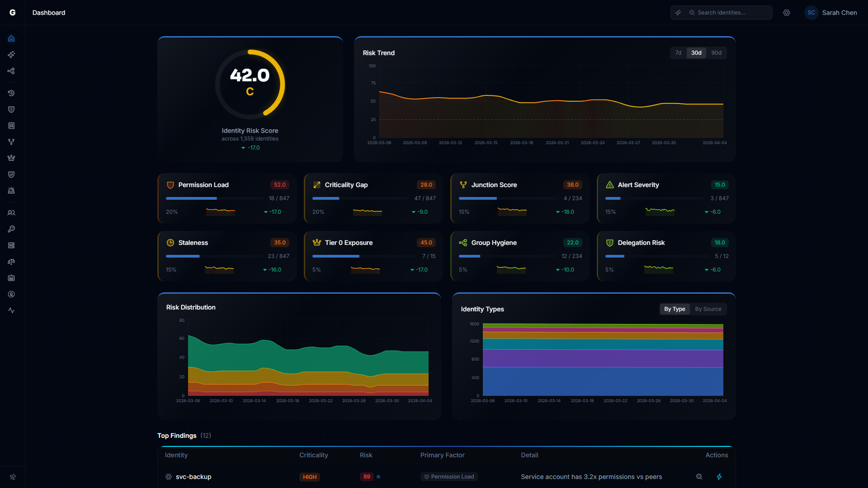Switch Identity Types to By Source

[x=708, y=309]
